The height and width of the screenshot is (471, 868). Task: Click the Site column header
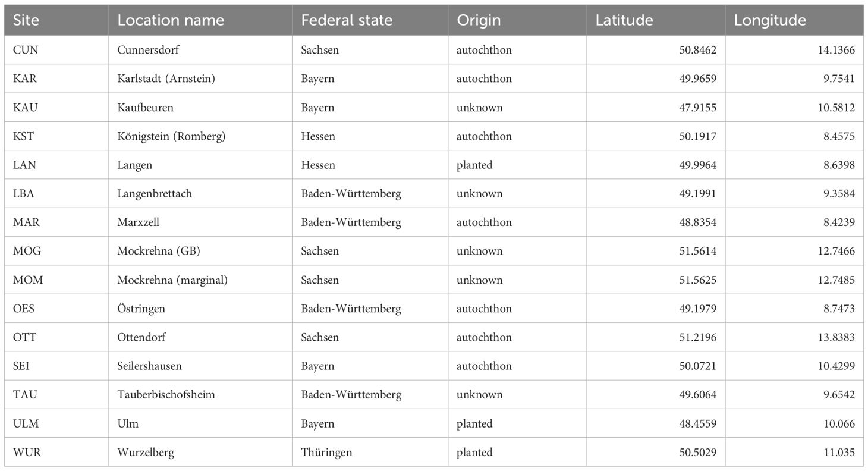[x=25, y=20]
